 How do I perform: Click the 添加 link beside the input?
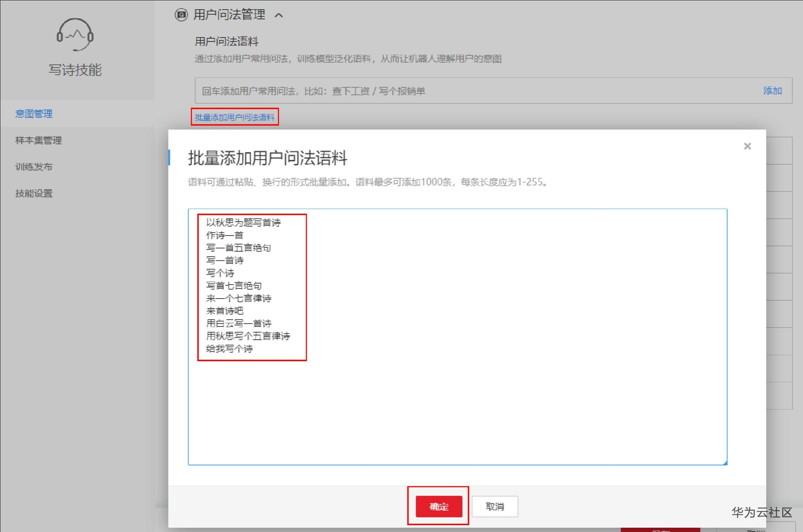click(772, 91)
